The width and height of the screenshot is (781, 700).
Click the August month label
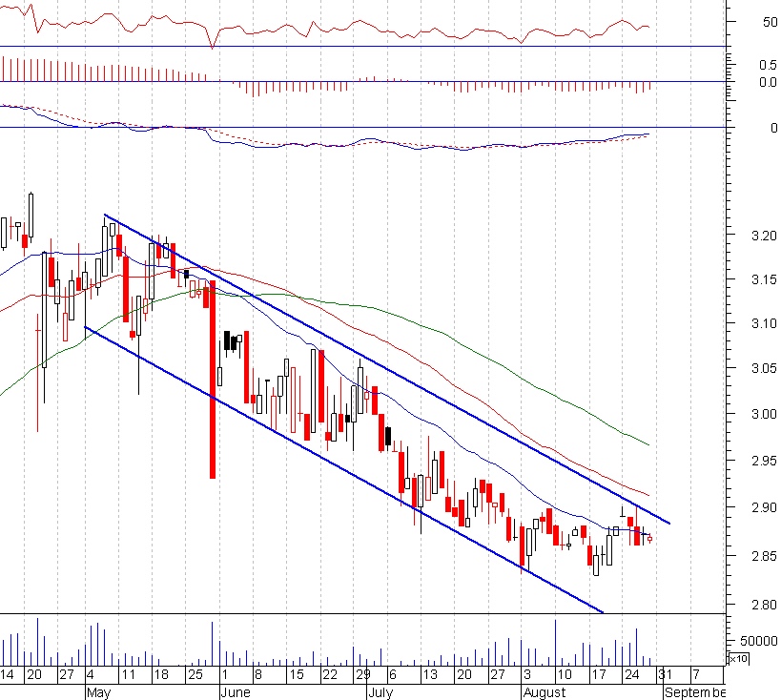click(x=545, y=693)
